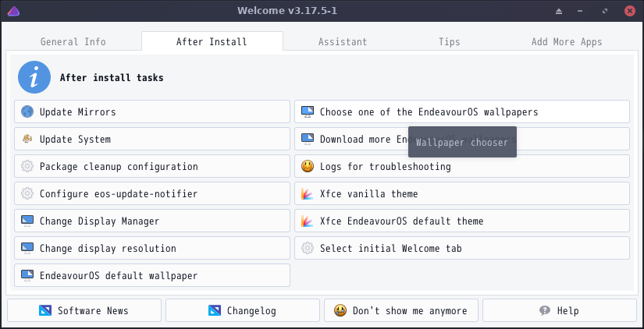Click the globe icon beside Update Mirrors
Viewport: 644px width, 329px height.
point(27,111)
